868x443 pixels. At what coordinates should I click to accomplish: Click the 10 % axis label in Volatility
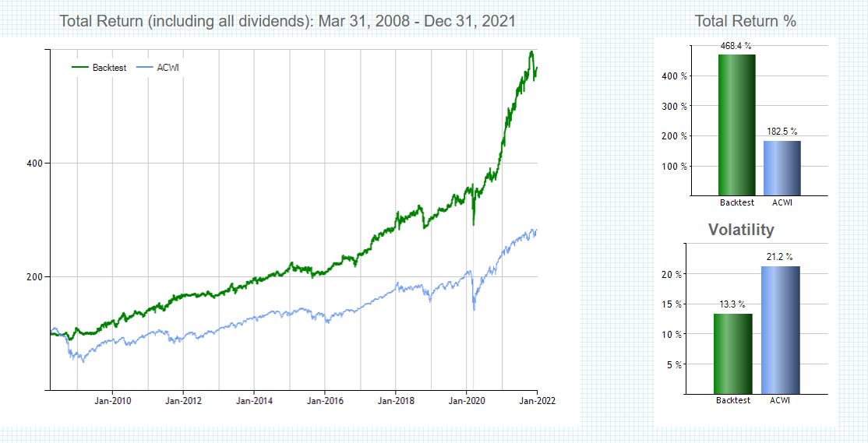coord(672,334)
